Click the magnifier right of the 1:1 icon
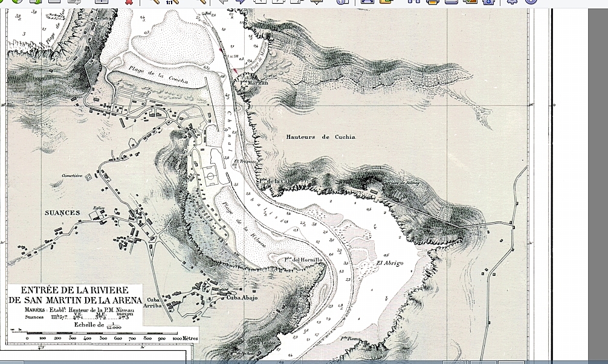This screenshot has width=608, height=364. pyautogui.click(x=201, y=2)
